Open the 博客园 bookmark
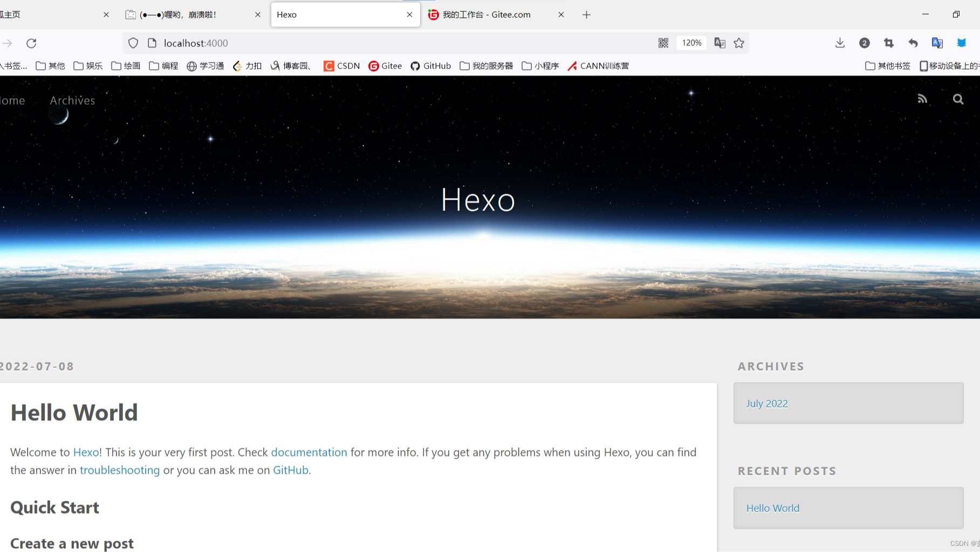The height and width of the screenshot is (552, 980). (291, 66)
